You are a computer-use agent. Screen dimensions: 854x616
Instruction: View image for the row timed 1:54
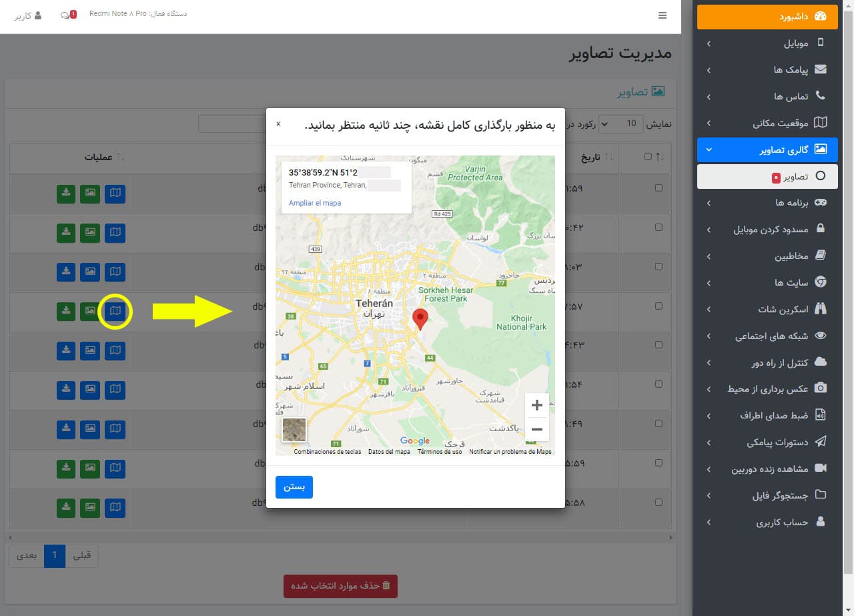click(90, 390)
